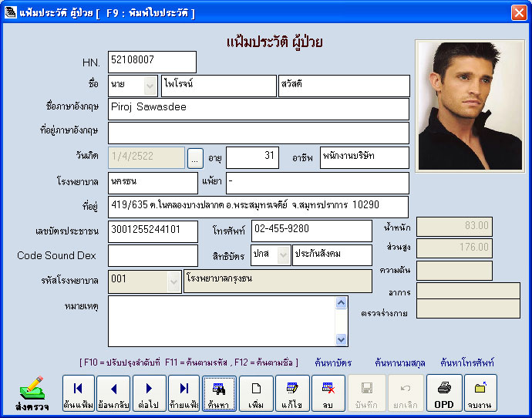Image resolution: width=532 pixels, height=418 pixels.
Task: Expand the hospital code dropdown showing 001
Action: [173, 281]
